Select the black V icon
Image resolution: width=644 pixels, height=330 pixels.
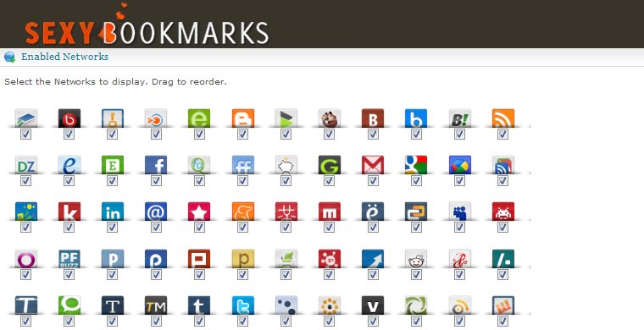[x=373, y=305]
